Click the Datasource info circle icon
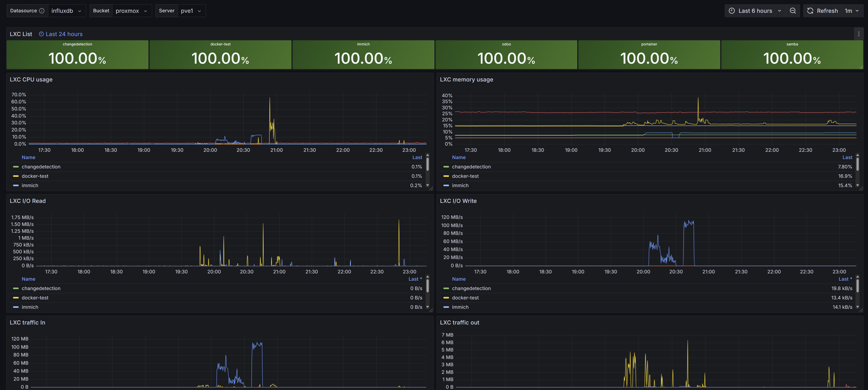This screenshot has width=868, height=390. click(42, 11)
